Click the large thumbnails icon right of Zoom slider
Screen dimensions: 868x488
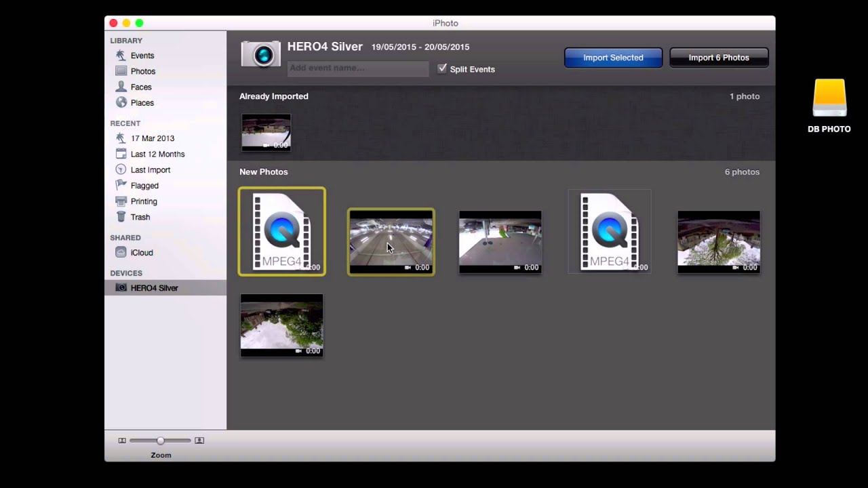pyautogui.click(x=199, y=441)
